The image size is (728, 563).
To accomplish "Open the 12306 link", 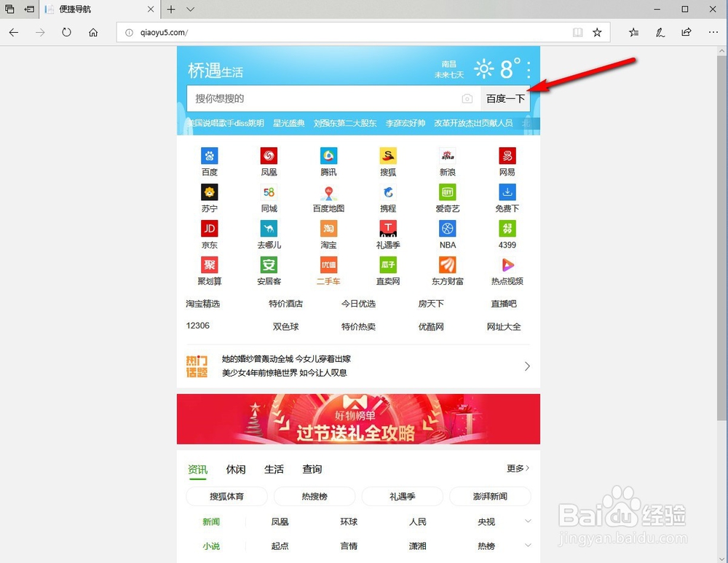I will pos(198,326).
